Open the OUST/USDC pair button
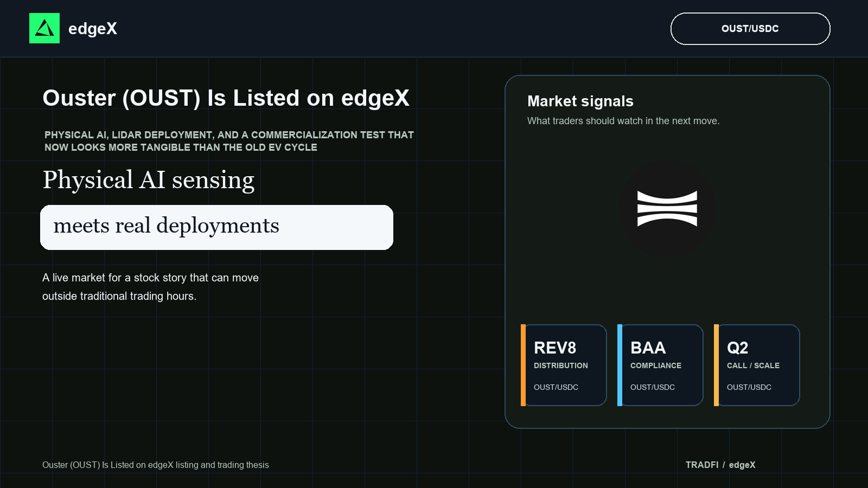 pyautogui.click(x=750, y=29)
